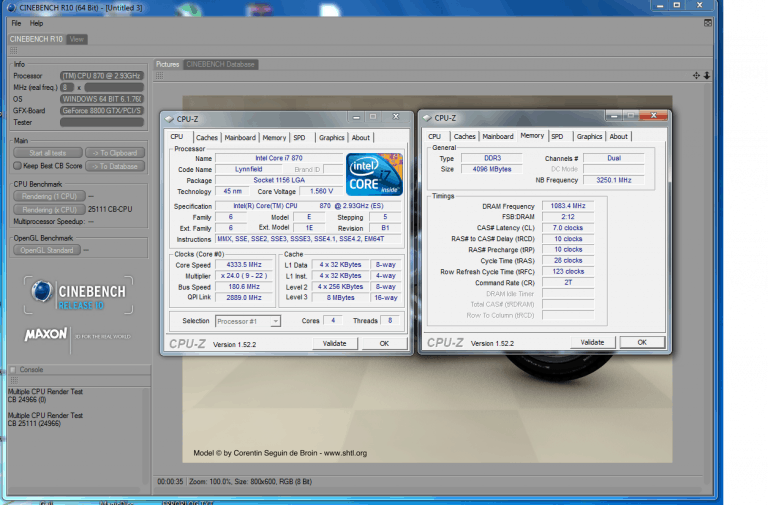The image size is (768, 505).
Task: Open SPD tab in left CPU-Z window
Action: pos(299,138)
